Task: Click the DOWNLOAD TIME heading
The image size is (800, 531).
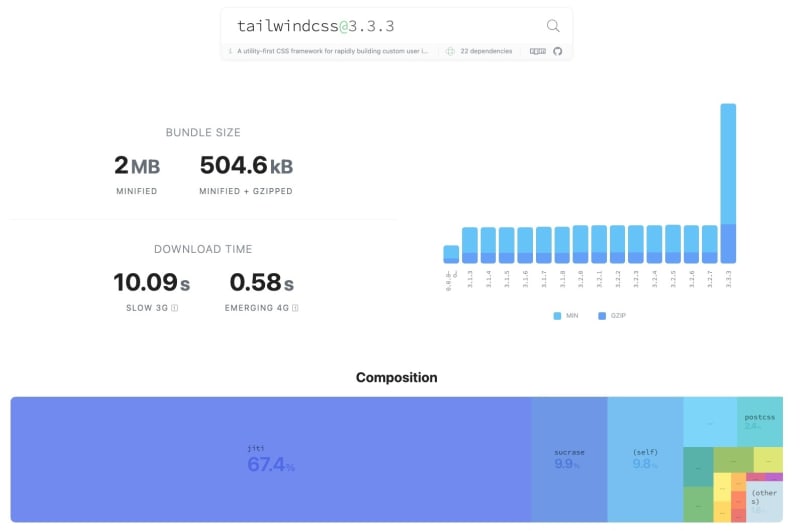Action: coord(203,249)
